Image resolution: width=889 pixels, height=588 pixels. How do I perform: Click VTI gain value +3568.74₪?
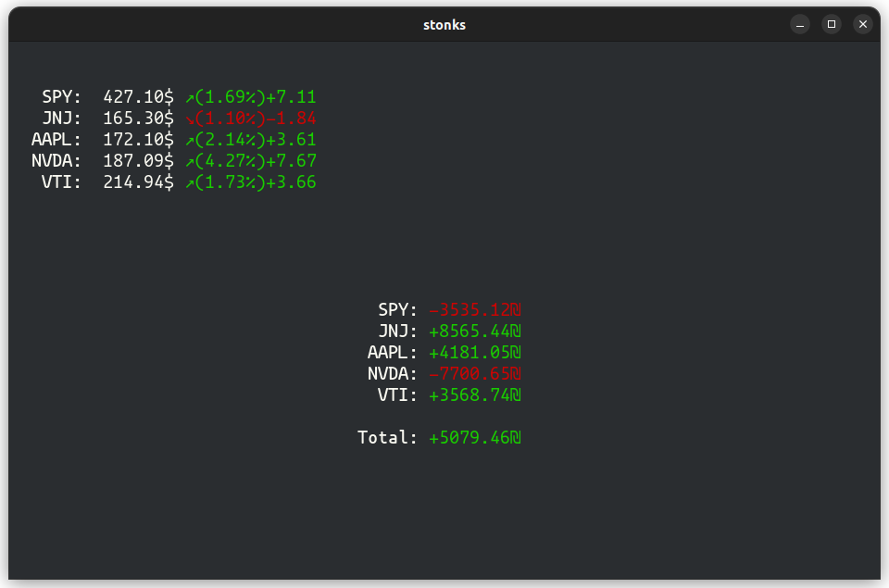tap(475, 394)
